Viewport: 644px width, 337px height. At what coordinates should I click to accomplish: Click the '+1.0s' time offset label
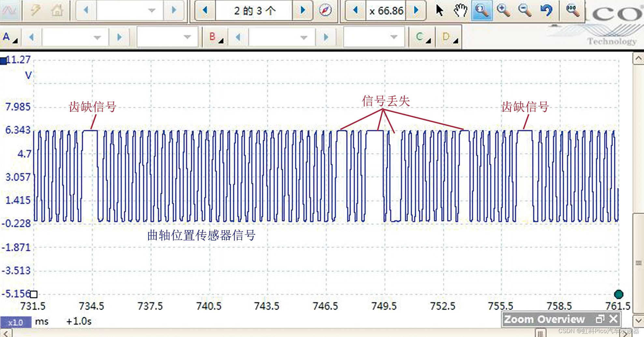[79, 321]
